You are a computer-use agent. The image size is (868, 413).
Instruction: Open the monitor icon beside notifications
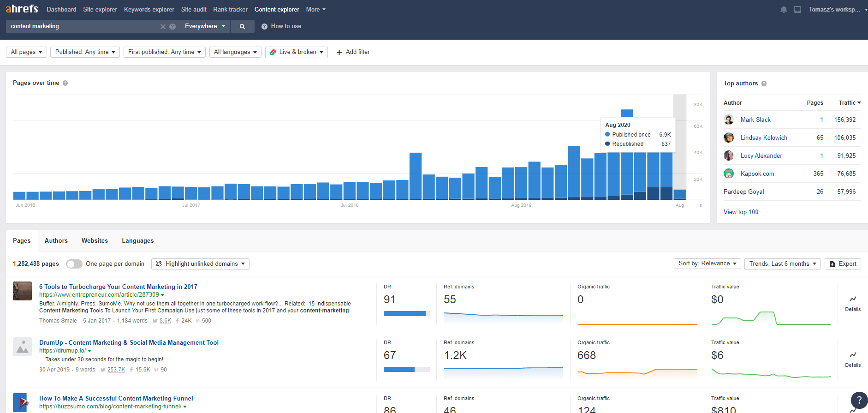coord(797,9)
